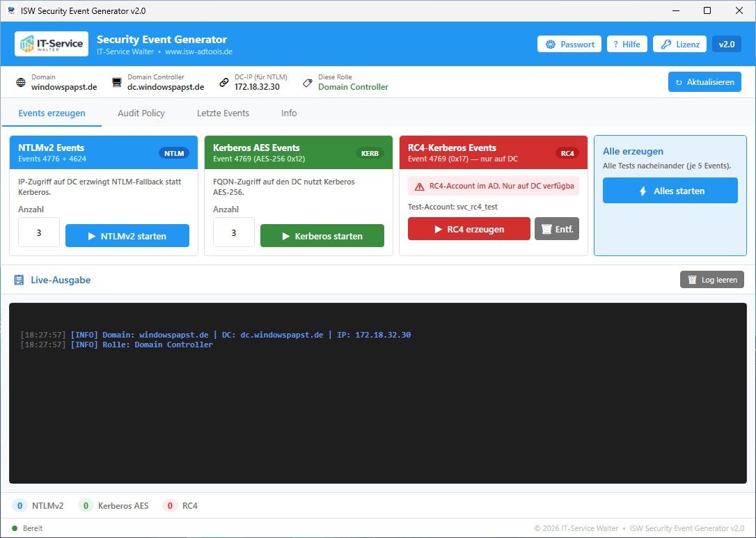
Task: Click the NTLMv2 Anzahl input field
Action: pos(39,233)
